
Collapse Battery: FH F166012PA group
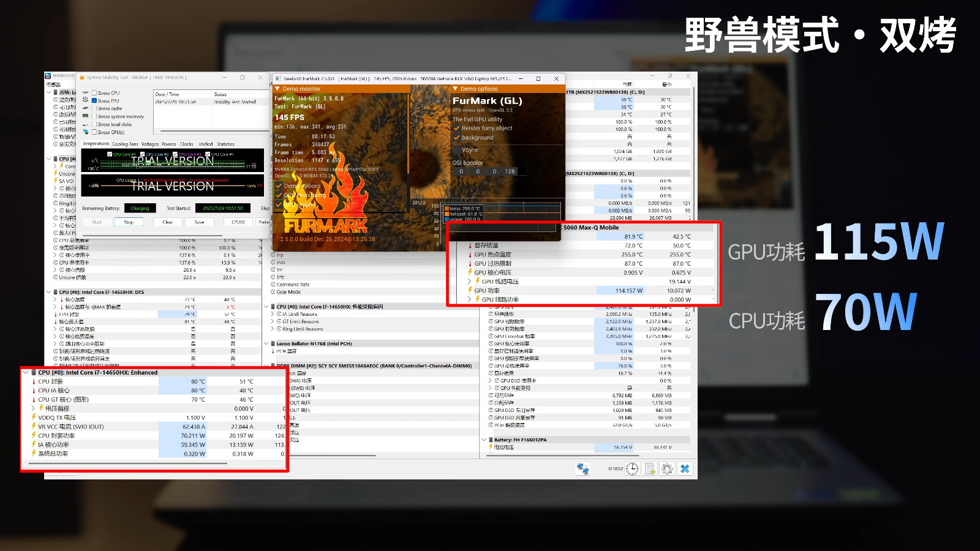(484, 440)
